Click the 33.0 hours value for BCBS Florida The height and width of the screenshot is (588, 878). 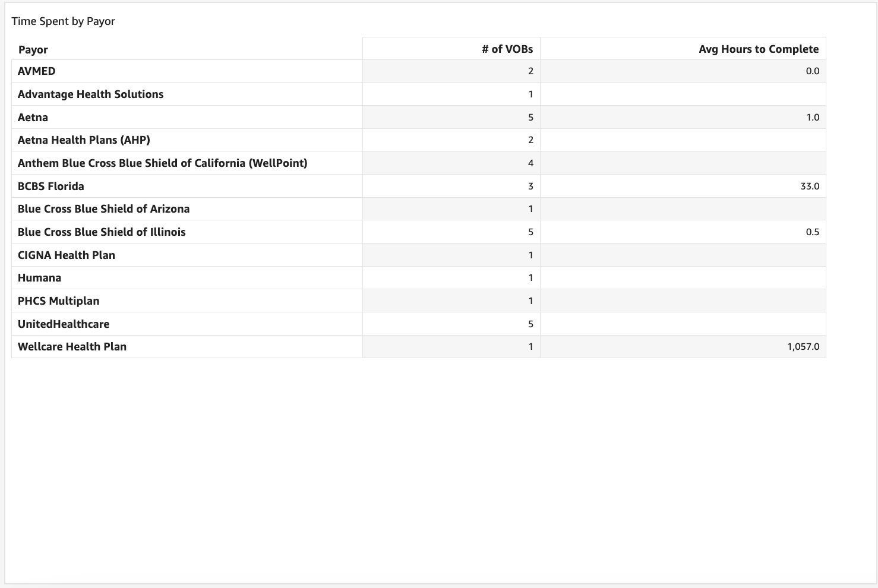pos(809,186)
